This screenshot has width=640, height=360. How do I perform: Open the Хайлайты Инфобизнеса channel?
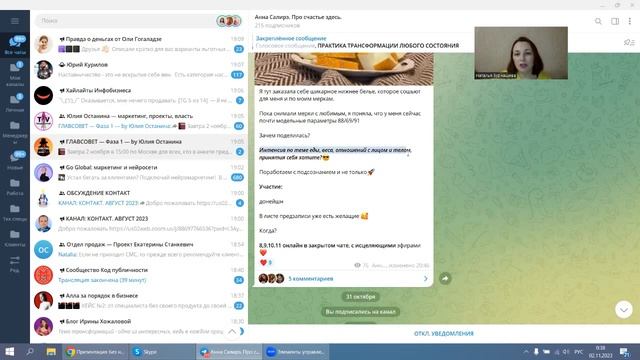point(139,96)
